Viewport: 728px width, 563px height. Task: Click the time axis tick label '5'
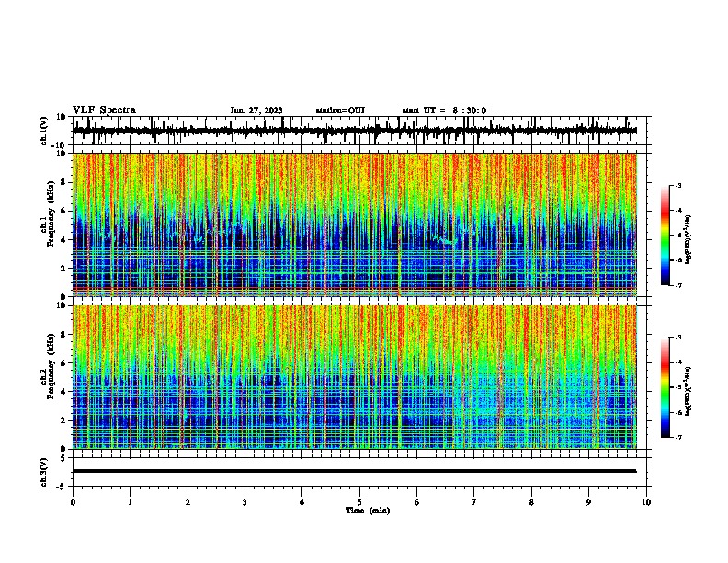pos(359,501)
